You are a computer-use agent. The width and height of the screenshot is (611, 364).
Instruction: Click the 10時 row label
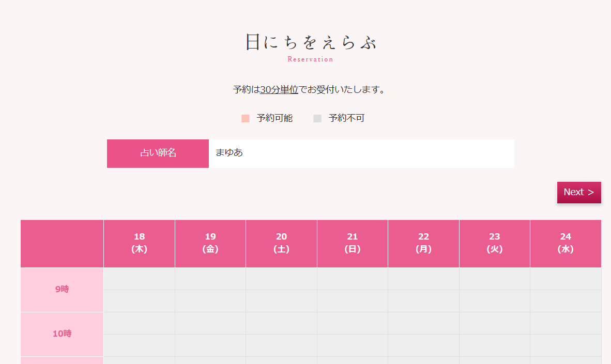(62, 334)
